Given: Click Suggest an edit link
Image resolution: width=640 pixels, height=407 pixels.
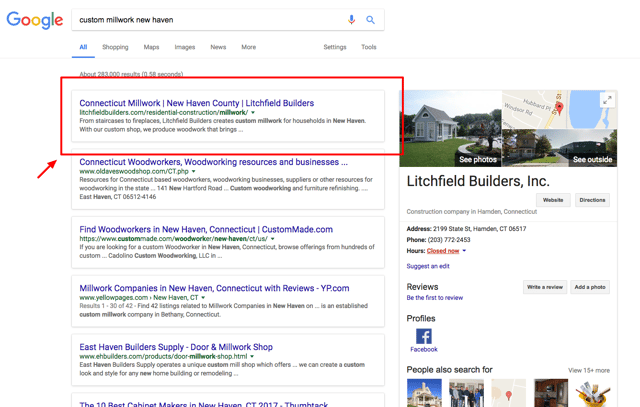Looking at the screenshot, I should 428,266.
